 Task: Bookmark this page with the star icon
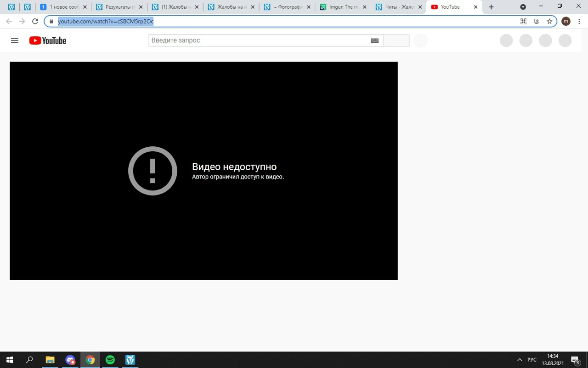click(x=549, y=21)
